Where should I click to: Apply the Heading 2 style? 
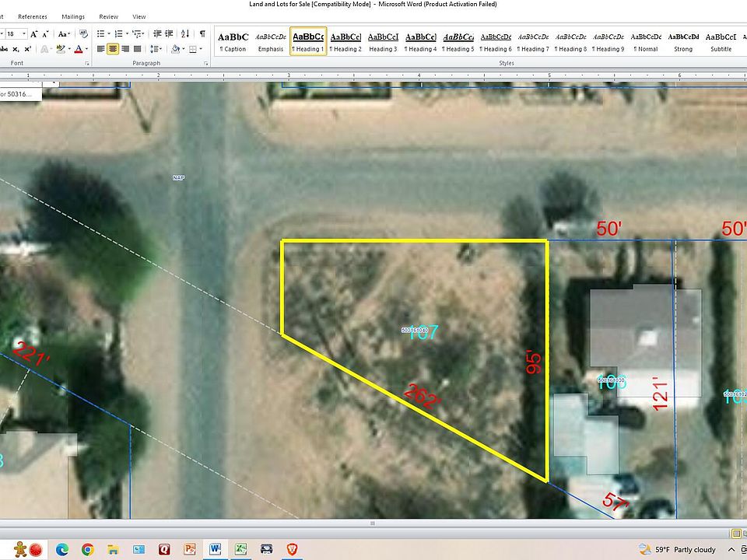click(x=345, y=41)
